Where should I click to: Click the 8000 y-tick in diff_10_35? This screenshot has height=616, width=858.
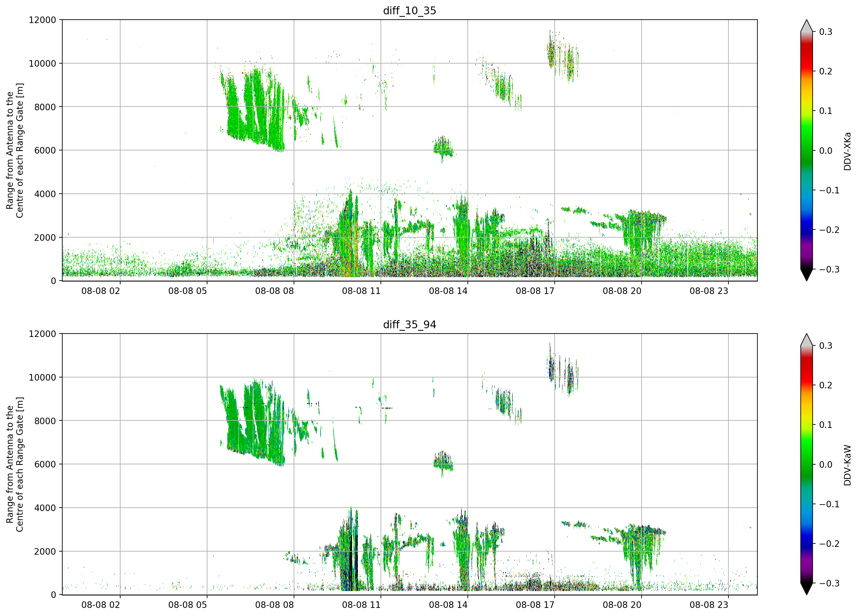click(45, 107)
